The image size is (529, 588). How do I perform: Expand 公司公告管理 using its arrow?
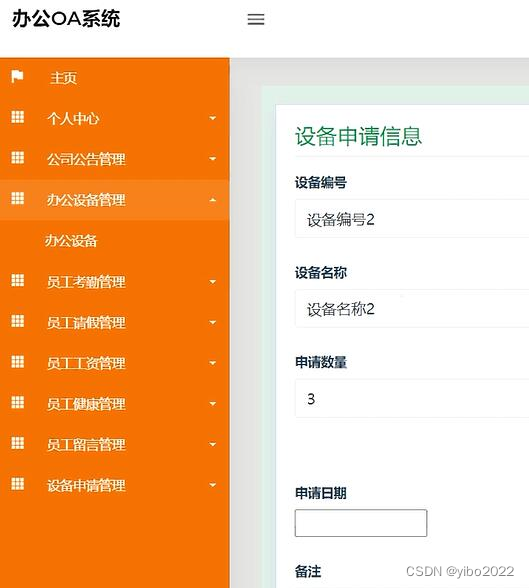(x=213, y=159)
